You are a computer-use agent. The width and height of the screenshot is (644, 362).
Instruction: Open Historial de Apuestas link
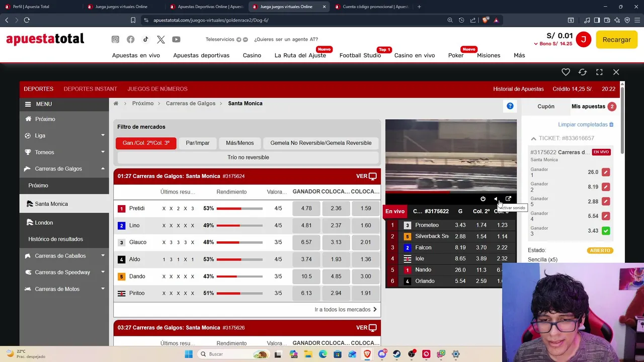tap(518, 89)
